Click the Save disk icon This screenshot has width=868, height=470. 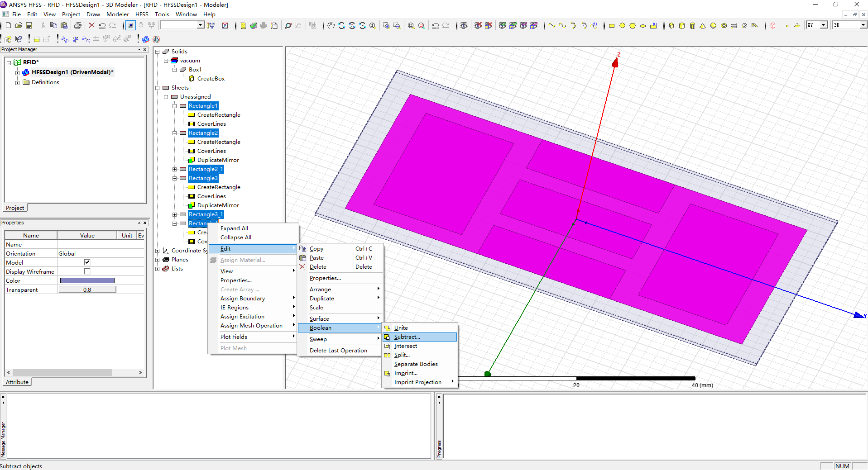tap(29, 25)
